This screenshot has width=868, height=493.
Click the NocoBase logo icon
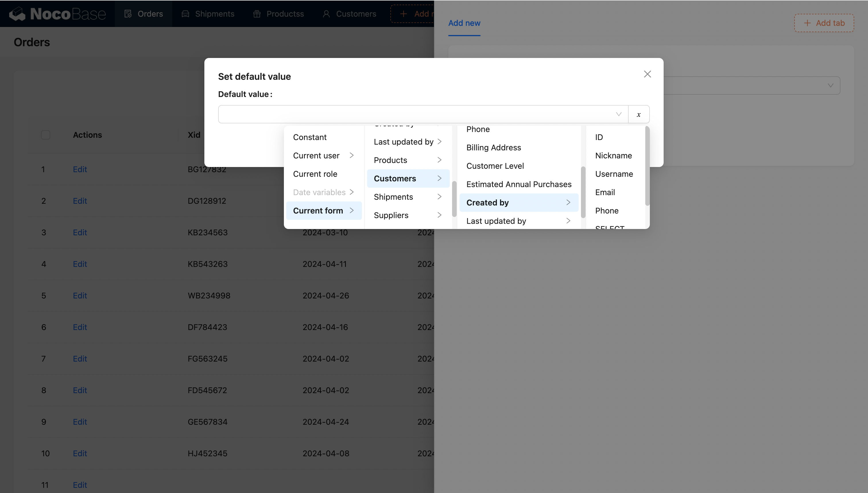(x=17, y=14)
